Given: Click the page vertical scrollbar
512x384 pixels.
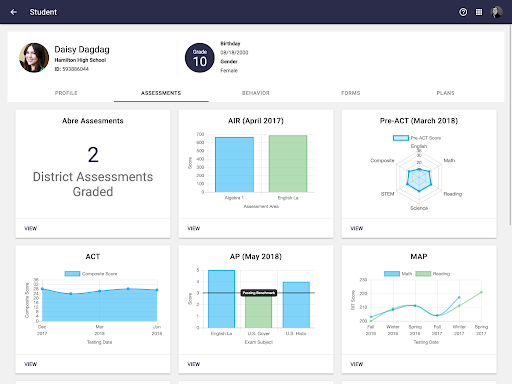Looking at the screenshot, I should point(510,125).
